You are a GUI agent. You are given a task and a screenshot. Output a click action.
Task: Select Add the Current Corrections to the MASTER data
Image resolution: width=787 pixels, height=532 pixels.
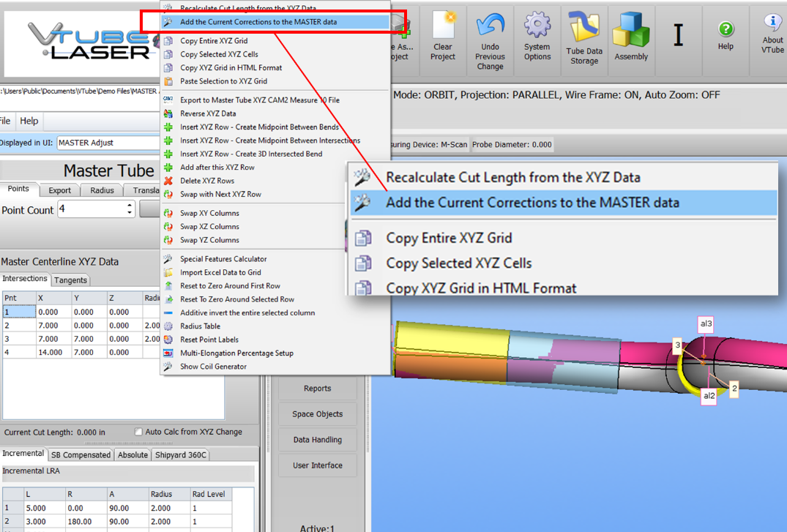275,22
